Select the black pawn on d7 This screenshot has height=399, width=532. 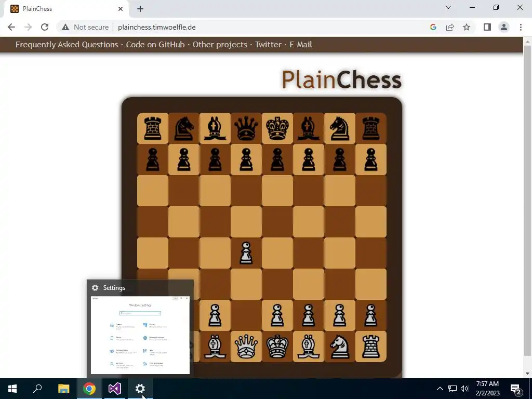tap(246, 159)
